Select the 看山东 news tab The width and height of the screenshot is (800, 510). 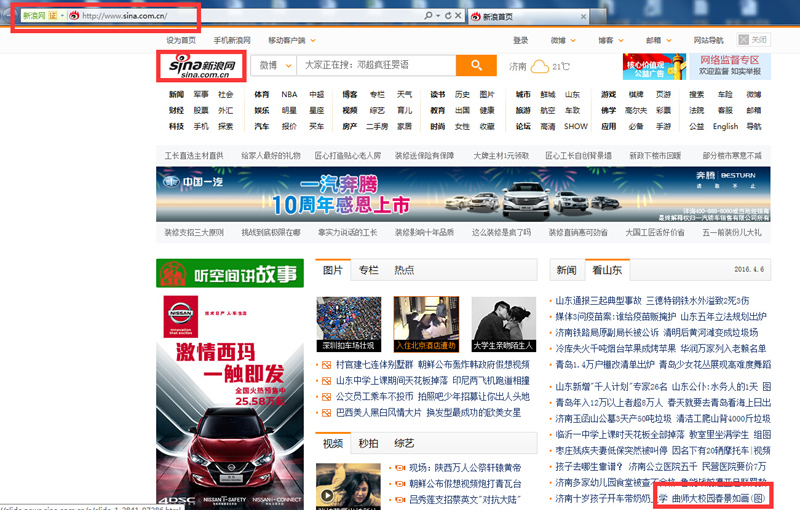click(x=607, y=270)
